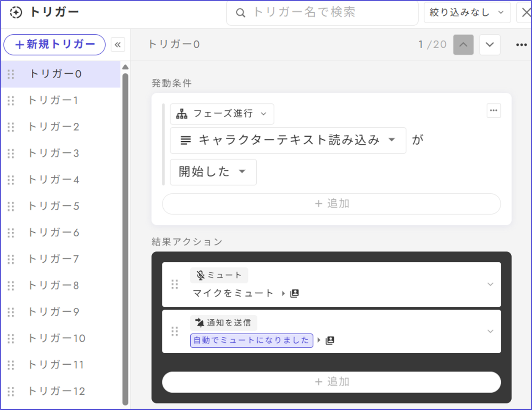
Task: Go to the next trigger with down arrow
Action: pos(490,45)
